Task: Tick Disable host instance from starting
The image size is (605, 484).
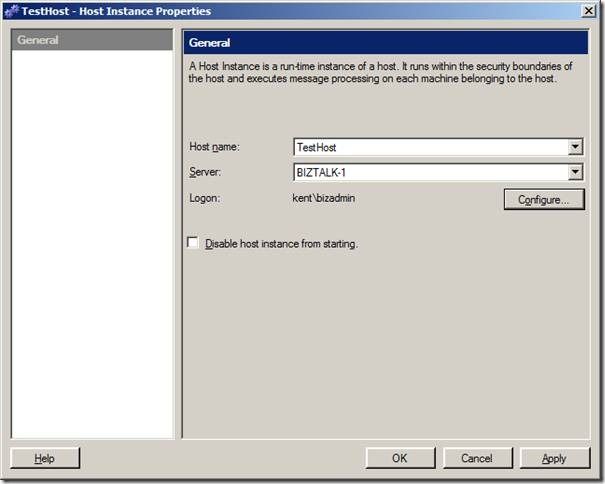Action: point(193,243)
